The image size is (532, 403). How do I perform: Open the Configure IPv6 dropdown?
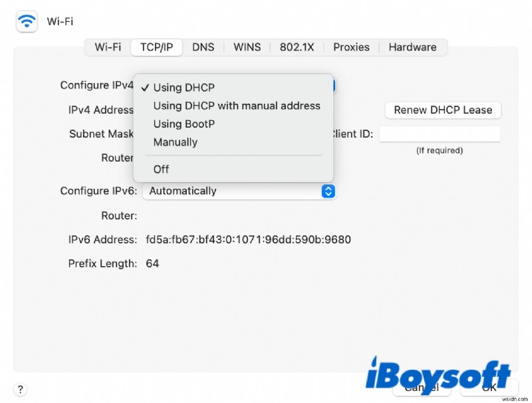(x=239, y=191)
